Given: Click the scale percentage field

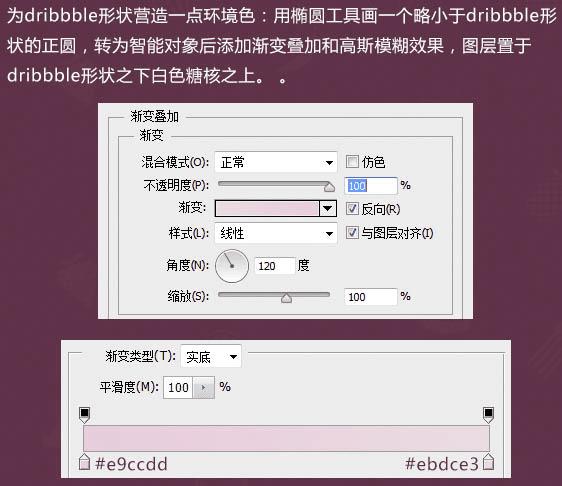Looking at the screenshot, I should [371, 297].
